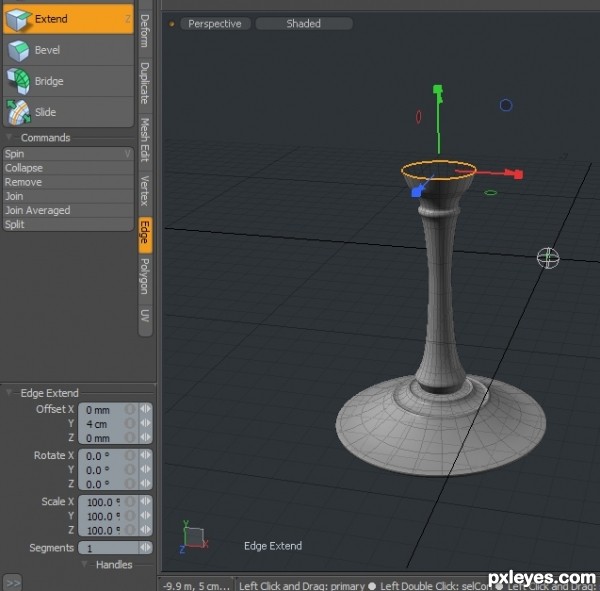Toggle the Offset X keyframe circle
This screenshot has height=591, width=600.
[130, 409]
